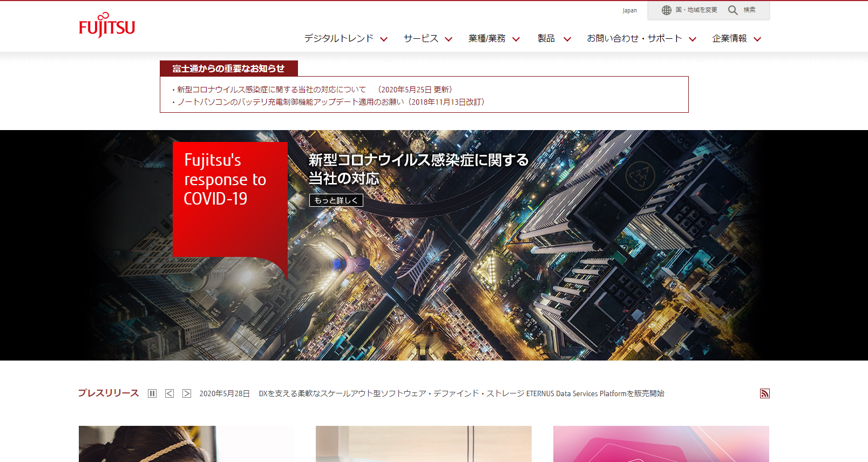Click the red COVID-19 response banner box
Viewport: 868px width, 462px height.
click(x=230, y=200)
